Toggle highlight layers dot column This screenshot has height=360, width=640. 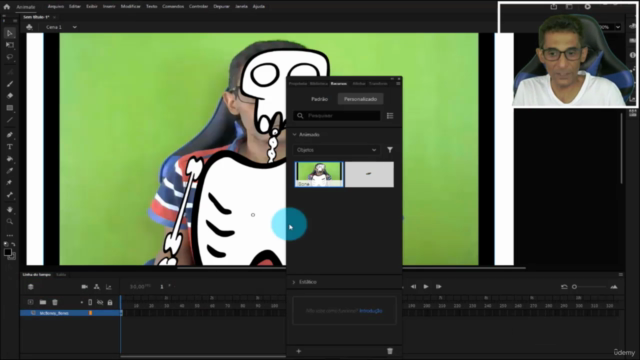(82, 302)
